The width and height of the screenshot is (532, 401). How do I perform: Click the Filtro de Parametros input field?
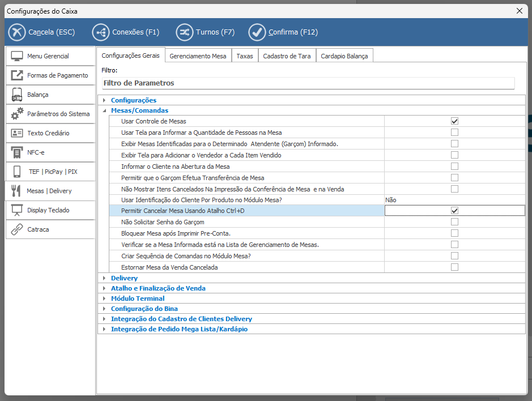(x=308, y=83)
